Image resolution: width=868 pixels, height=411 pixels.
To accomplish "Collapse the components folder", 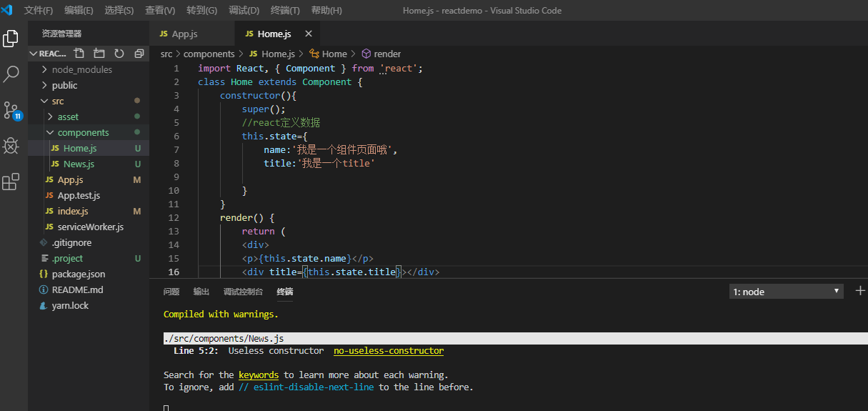I will tap(83, 132).
